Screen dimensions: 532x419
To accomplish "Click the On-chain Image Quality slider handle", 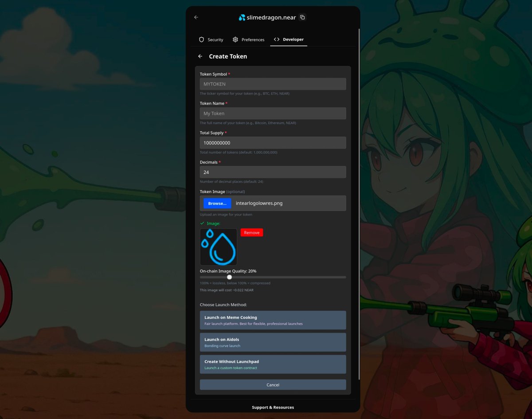I will (229, 277).
